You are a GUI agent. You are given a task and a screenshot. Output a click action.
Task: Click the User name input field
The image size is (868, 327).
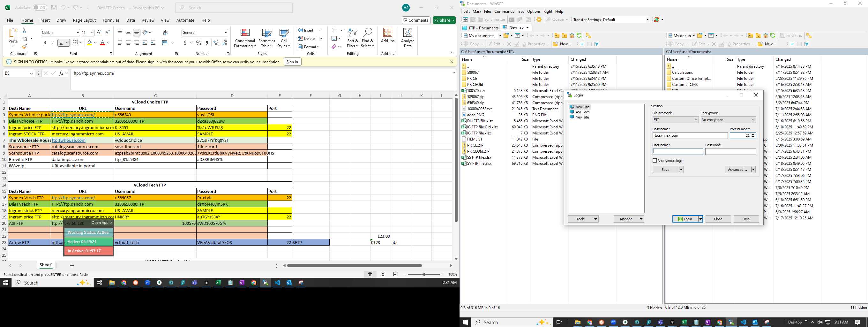pyautogui.click(x=677, y=152)
